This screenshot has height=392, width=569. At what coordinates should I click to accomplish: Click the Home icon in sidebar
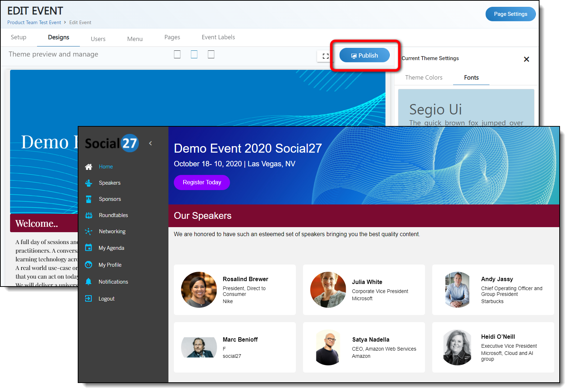click(x=89, y=167)
